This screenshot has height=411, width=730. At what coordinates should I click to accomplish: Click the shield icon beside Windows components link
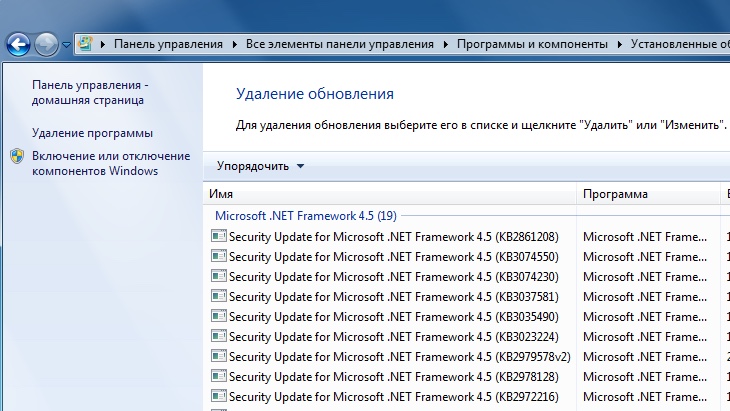click(x=17, y=157)
